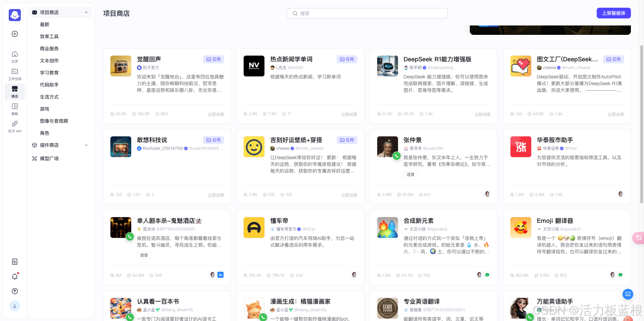The height and width of the screenshot is (321, 644).
Task: Click the 华泰股市助手 red icon
Action: click(x=521, y=147)
